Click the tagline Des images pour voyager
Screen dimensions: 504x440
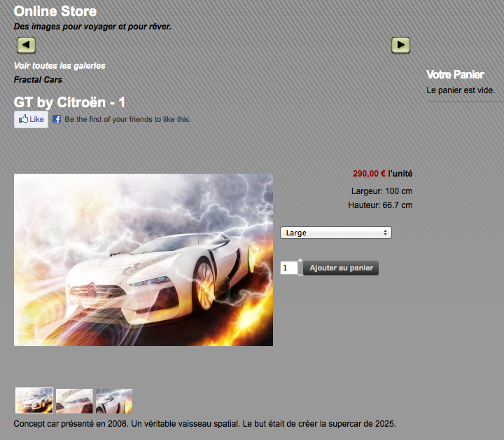tap(92, 27)
